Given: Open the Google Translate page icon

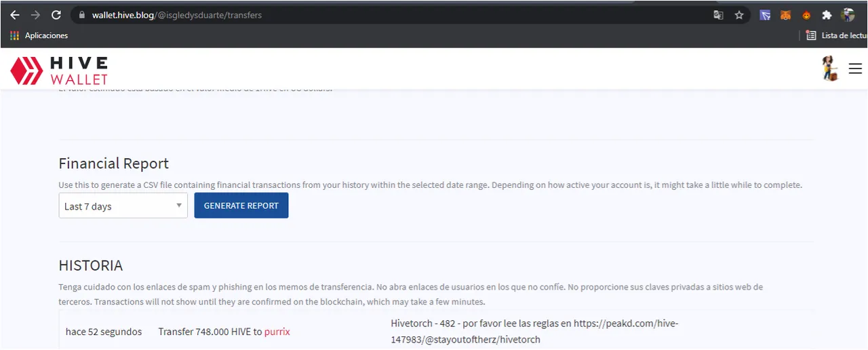Looking at the screenshot, I should point(718,15).
